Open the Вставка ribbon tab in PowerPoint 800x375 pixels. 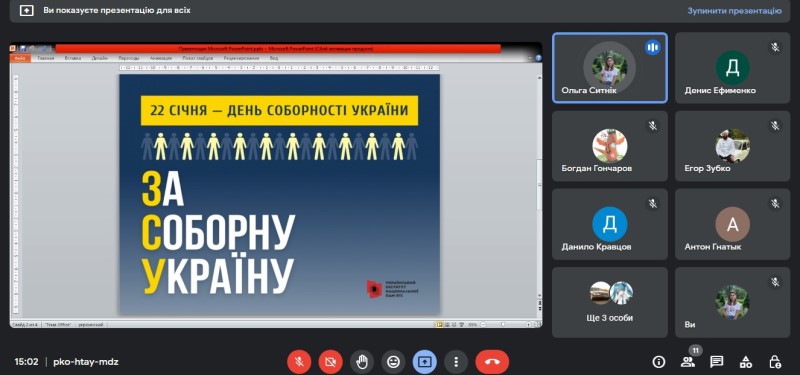[73, 58]
